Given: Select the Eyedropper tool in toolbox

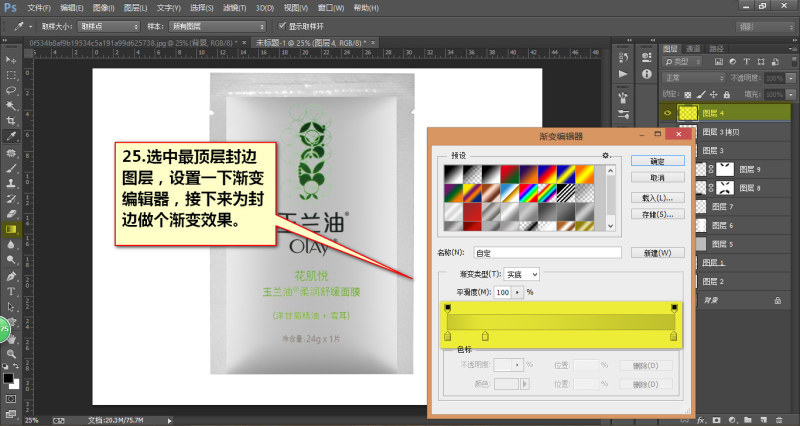Looking at the screenshot, I should click(11, 136).
